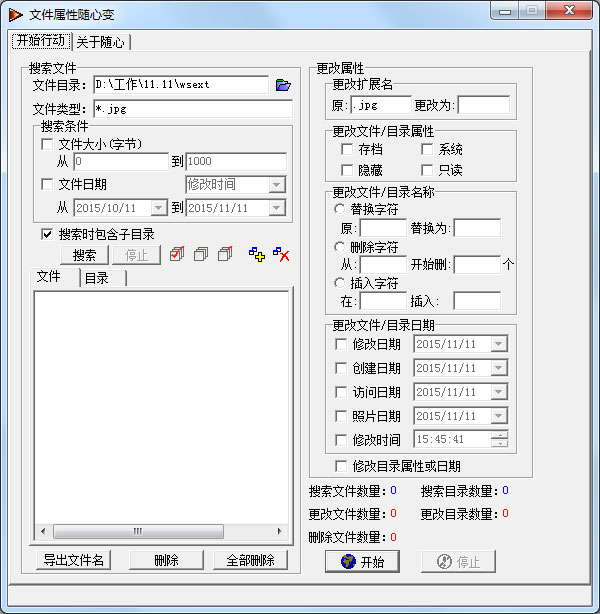Viewport: 600px width, 614px height.
Task: Click the 开始删 count field
Action: (x=477, y=265)
